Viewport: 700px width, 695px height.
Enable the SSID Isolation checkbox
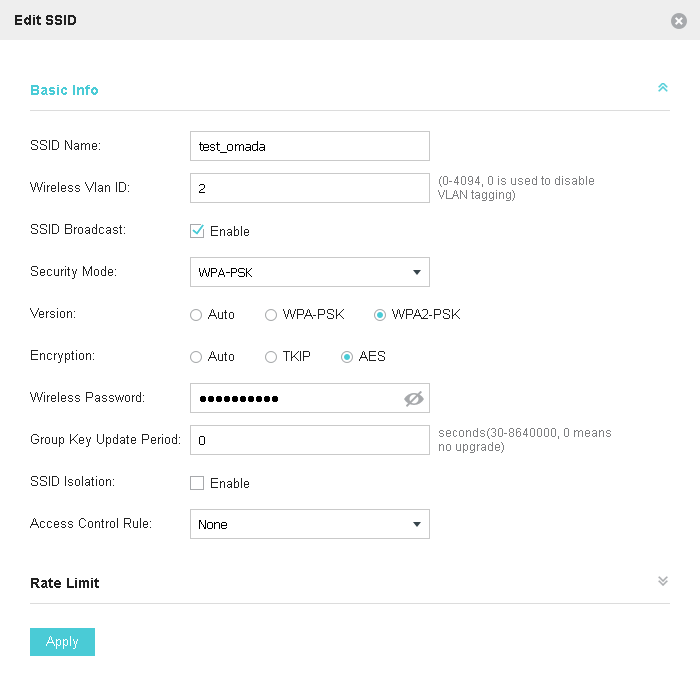pos(197,483)
